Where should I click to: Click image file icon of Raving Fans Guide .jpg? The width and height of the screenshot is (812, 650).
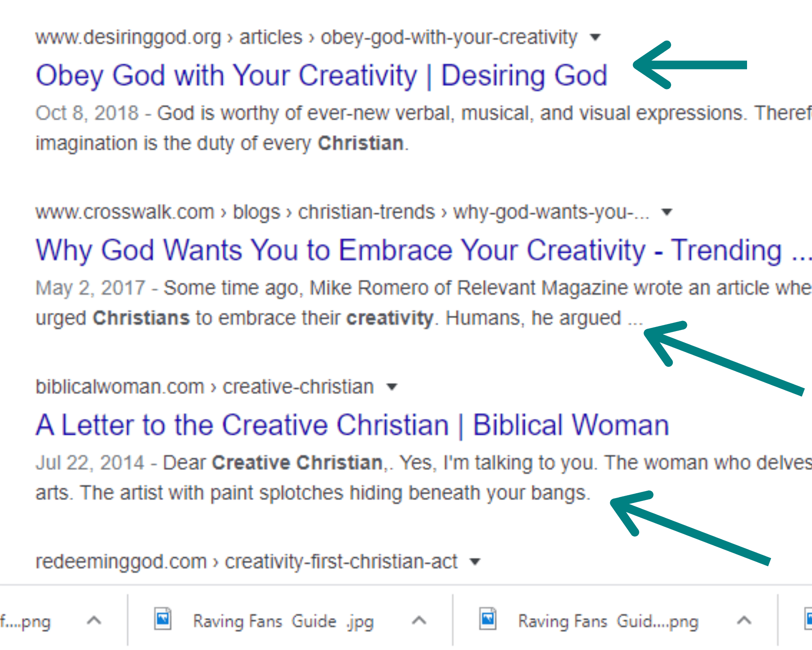[163, 619]
